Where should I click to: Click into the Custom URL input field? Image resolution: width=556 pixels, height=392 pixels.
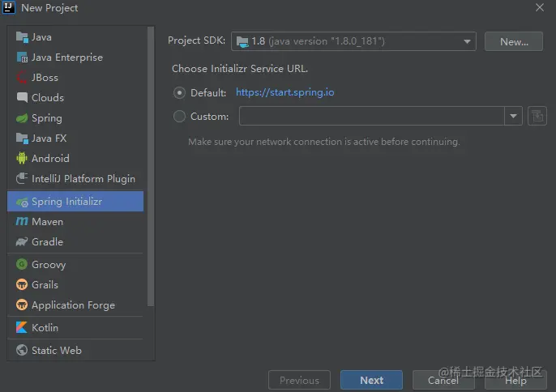click(x=371, y=117)
